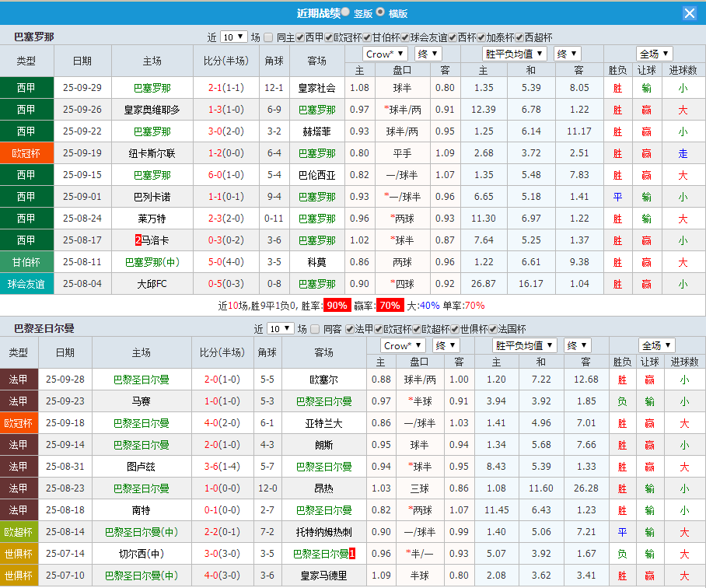Close the 近期战绩 panel with the X
The width and height of the screenshot is (706, 588).
(690, 12)
